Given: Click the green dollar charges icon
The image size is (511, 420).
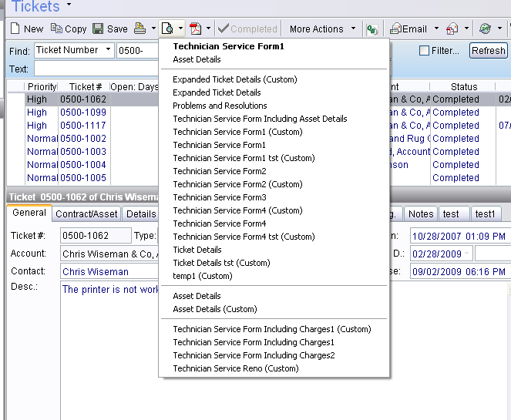Looking at the screenshot, I should [372, 29].
